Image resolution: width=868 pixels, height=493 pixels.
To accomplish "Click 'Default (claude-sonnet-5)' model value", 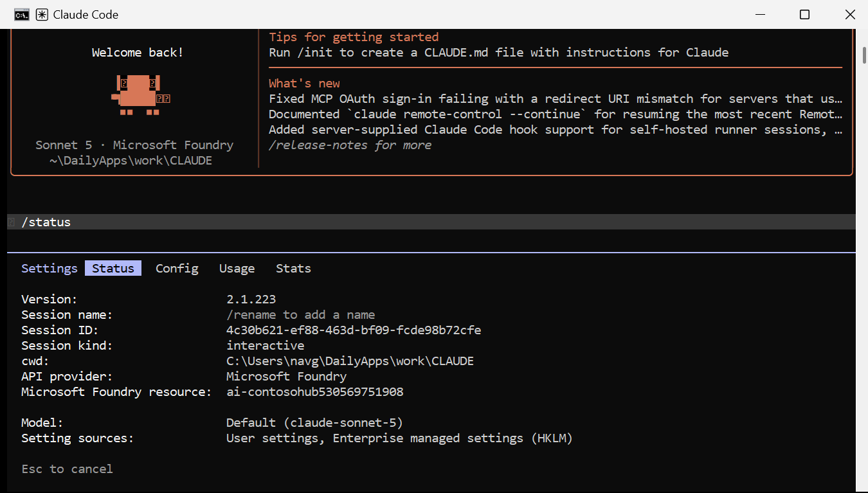I will (314, 423).
